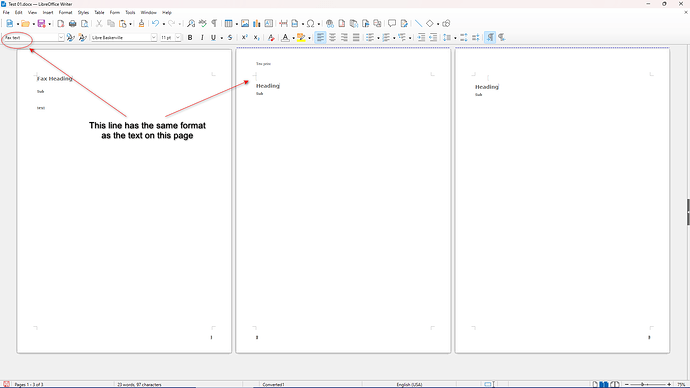690x388 pixels.
Task: Insert an image icon
Action: pos(245,23)
